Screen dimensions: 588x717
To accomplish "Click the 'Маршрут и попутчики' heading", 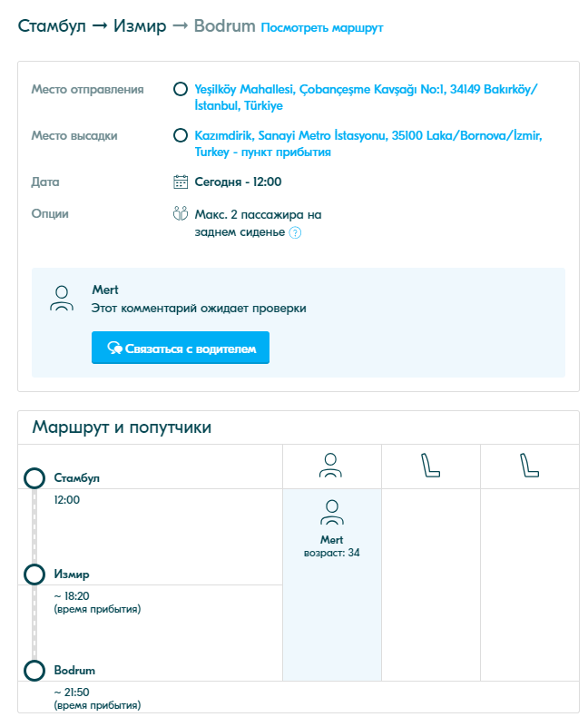I will [x=122, y=427].
